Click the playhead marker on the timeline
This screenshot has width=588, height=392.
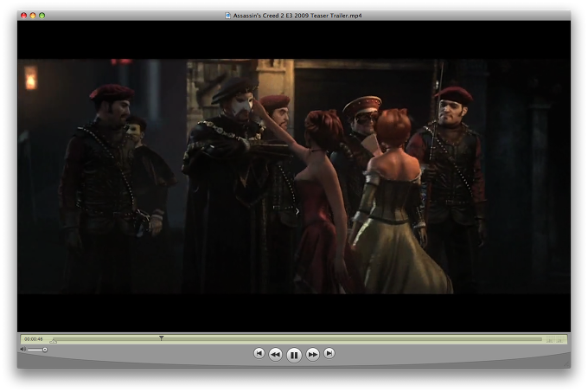(161, 338)
